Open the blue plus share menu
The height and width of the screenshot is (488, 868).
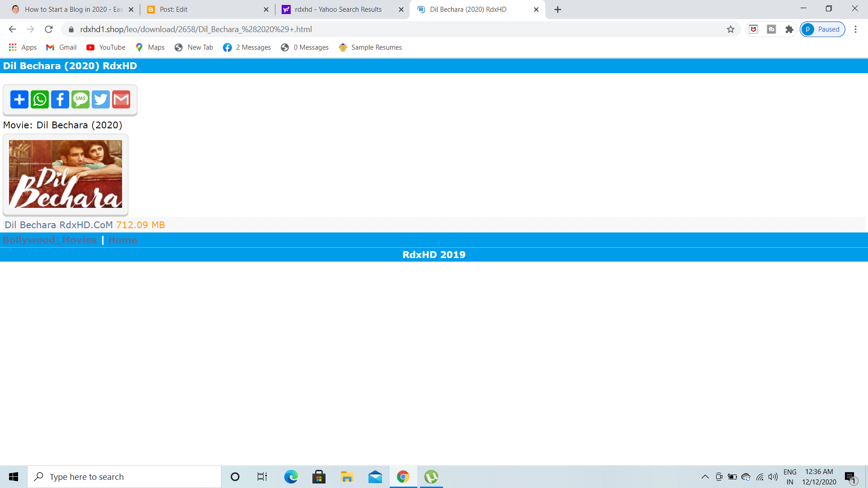coord(19,99)
